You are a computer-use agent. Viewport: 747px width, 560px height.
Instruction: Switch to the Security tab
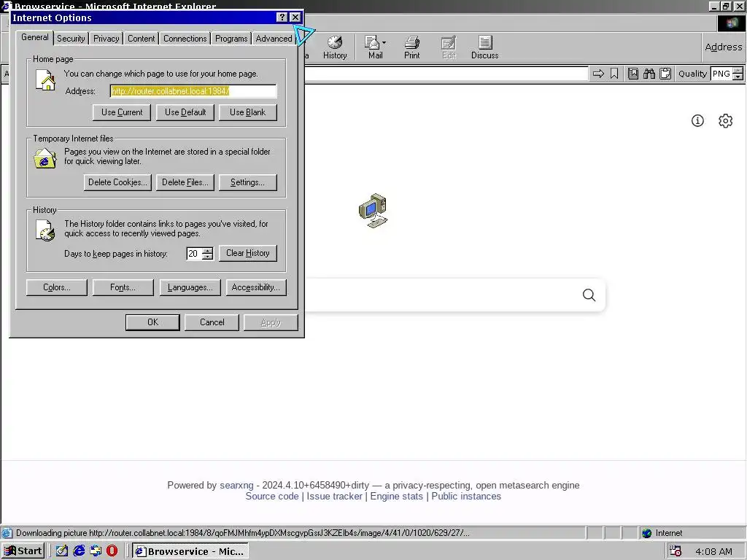[71, 39]
